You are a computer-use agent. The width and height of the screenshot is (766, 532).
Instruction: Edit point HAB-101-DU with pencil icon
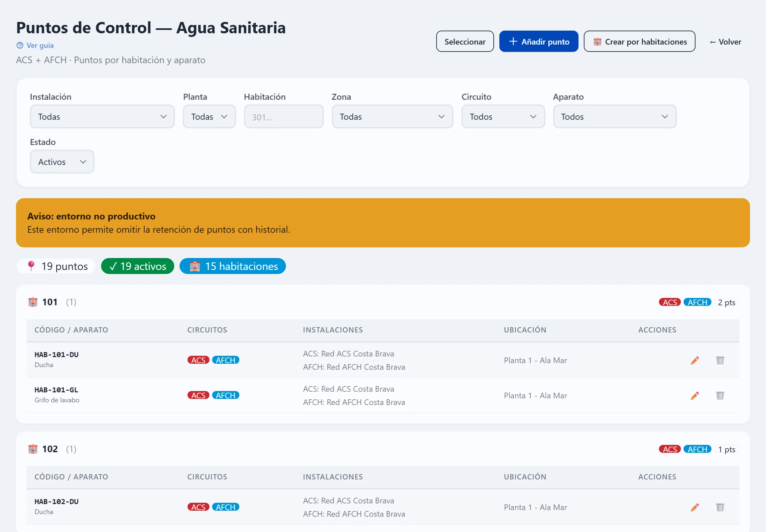695,360
